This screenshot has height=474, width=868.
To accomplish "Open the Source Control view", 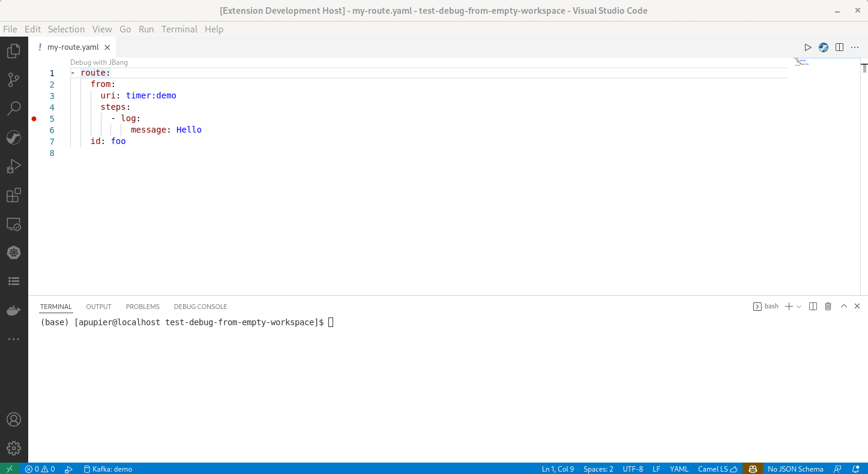I will pyautogui.click(x=14, y=80).
